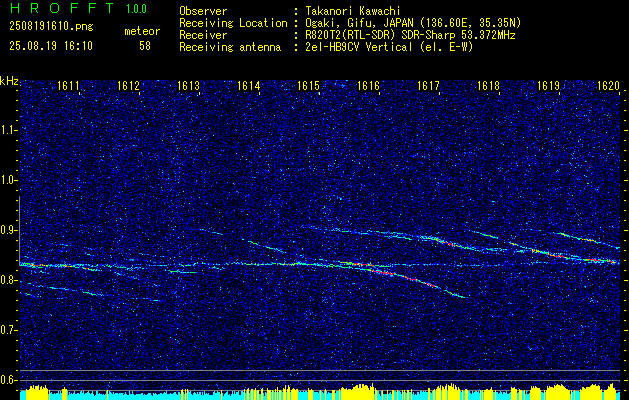Select the file name 2508191610.png
The width and height of the screenshot is (629, 400).
[51, 27]
